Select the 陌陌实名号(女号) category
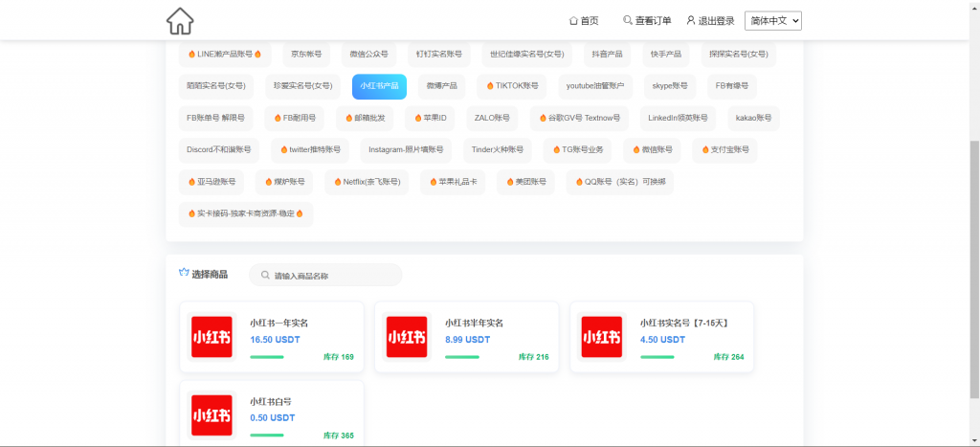The height and width of the screenshot is (447, 980). click(x=216, y=86)
